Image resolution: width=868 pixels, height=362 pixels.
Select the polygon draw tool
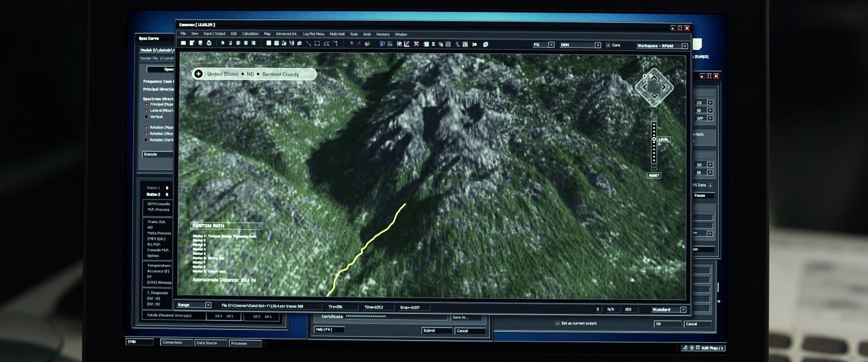(326, 44)
